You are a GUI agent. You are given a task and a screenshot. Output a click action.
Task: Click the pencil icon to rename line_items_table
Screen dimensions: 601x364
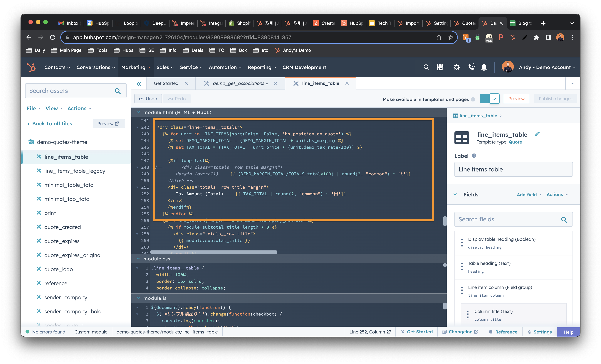point(538,134)
